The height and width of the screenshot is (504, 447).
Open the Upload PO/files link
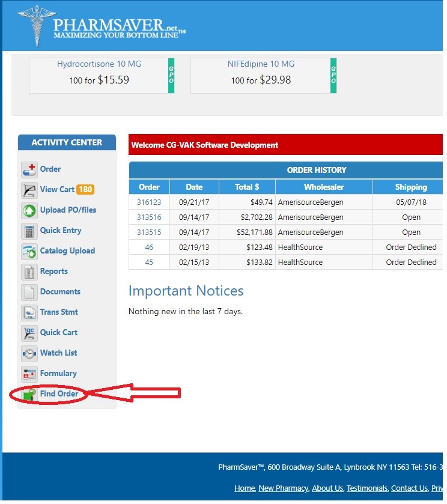[x=68, y=210]
